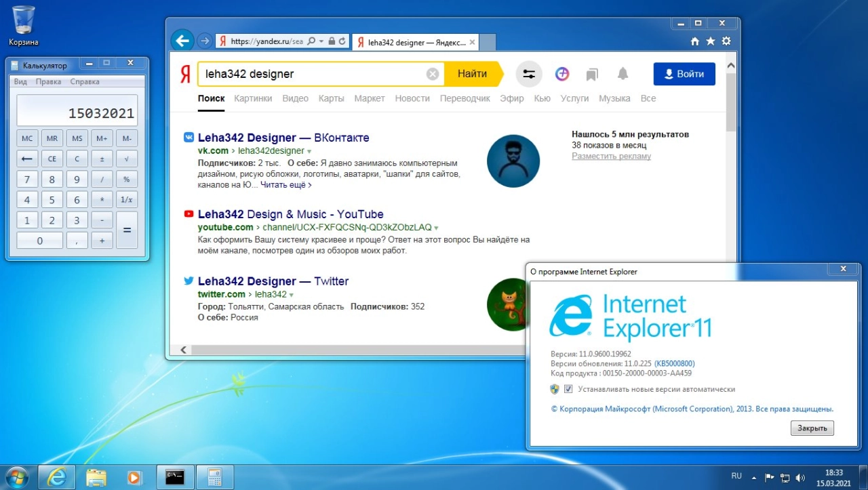Open the KB5000800 update link
This screenshot has width=868, height=490.
click(675, 364)
